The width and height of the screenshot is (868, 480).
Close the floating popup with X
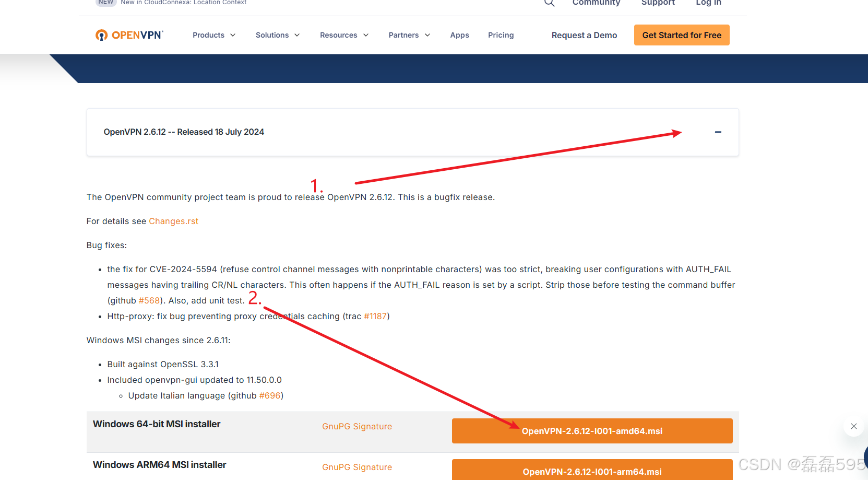[854, 426]
